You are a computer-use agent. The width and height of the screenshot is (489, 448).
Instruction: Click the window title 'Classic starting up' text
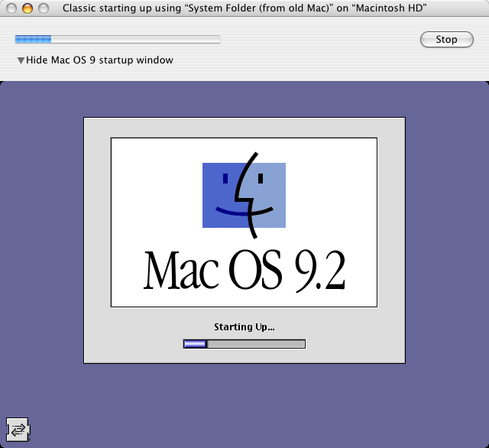pyautogui.click(x=244, y=8)
